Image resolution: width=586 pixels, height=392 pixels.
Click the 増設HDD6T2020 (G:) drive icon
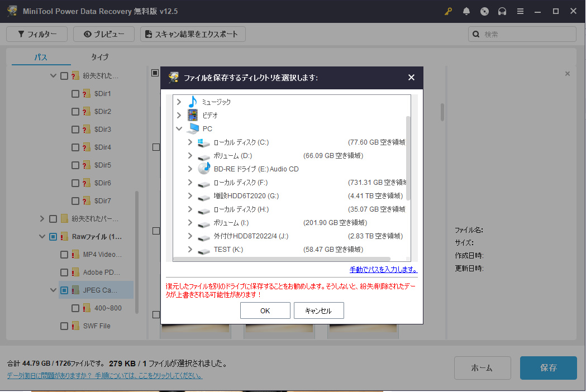204,197
